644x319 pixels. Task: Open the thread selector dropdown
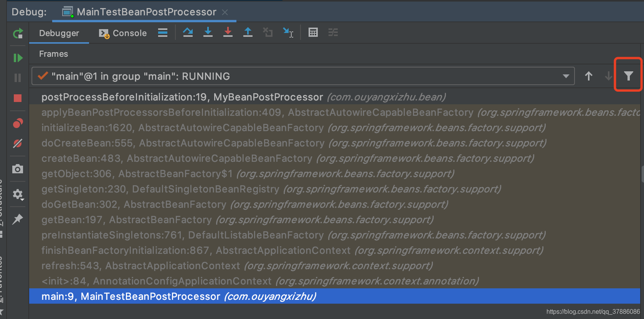click(303, 76)
